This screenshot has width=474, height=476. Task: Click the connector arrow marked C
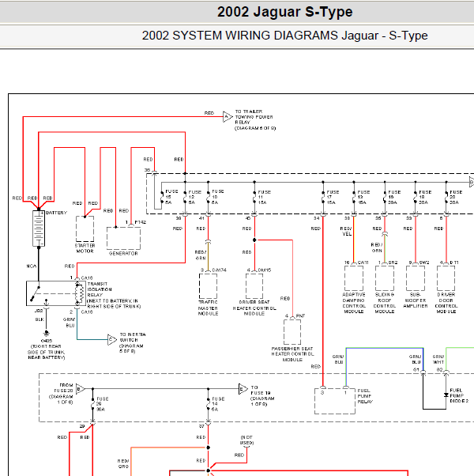point(112,339)
